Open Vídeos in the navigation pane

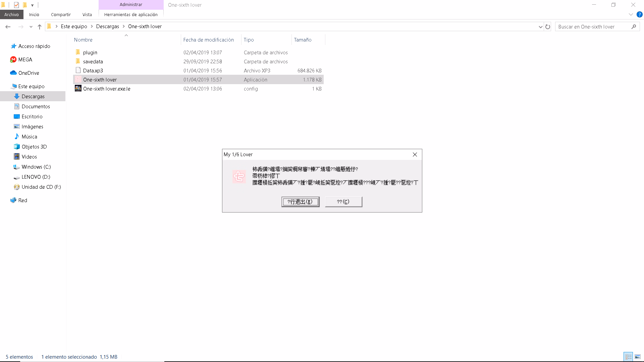29,157
